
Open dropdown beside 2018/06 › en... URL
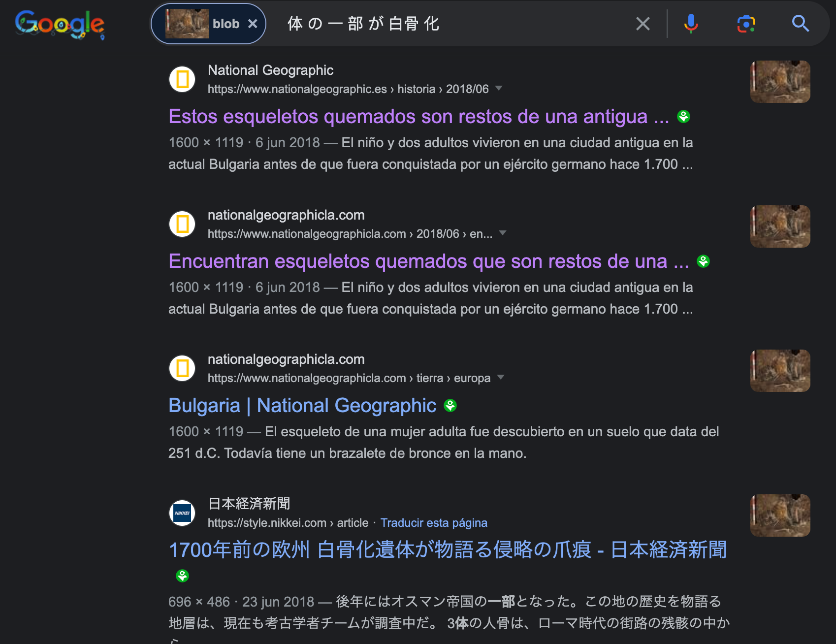(x=503, y=233)
